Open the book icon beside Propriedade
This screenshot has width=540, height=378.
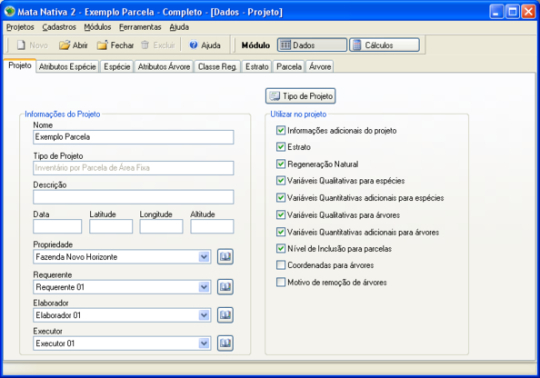point(225,257)
